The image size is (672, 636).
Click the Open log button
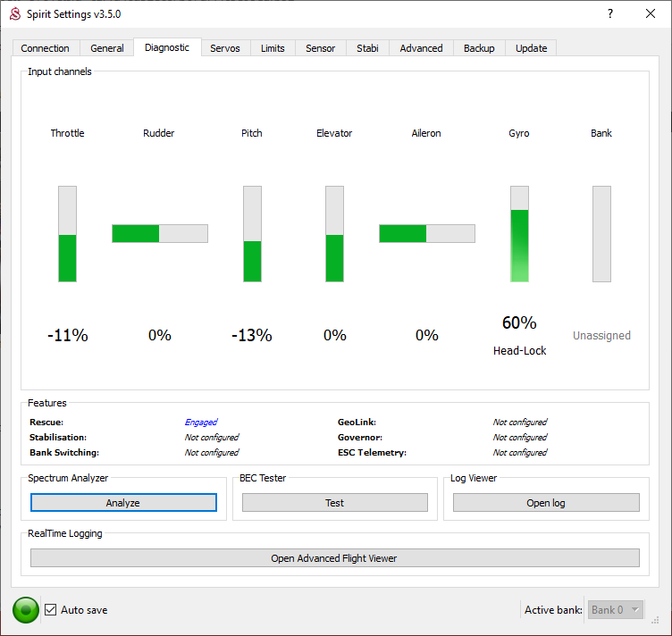(545, 503)
